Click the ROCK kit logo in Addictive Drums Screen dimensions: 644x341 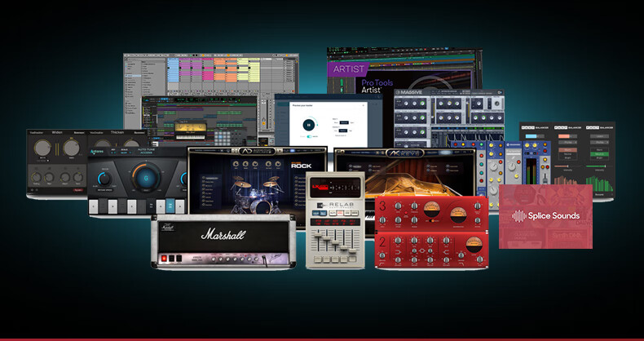(x=301, y=165)
